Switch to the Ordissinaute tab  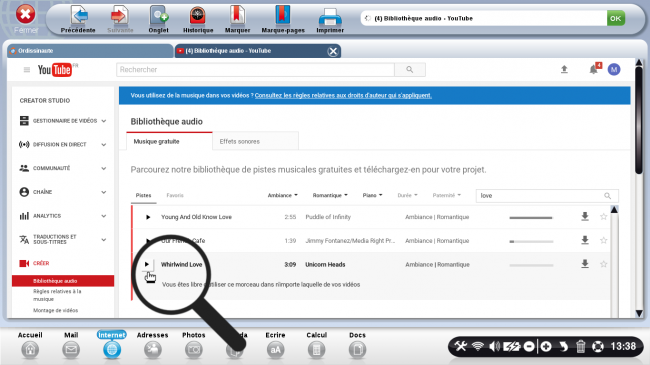(90, 51)
